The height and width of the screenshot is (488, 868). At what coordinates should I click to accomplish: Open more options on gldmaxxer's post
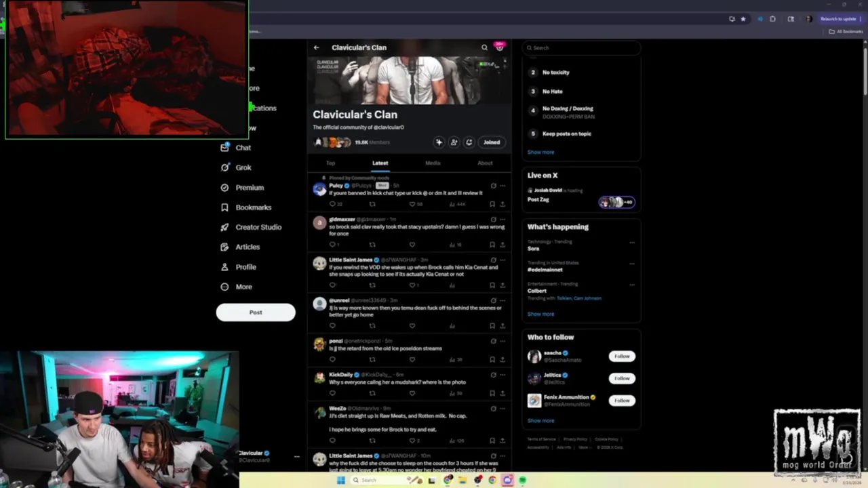click(502, 220)
